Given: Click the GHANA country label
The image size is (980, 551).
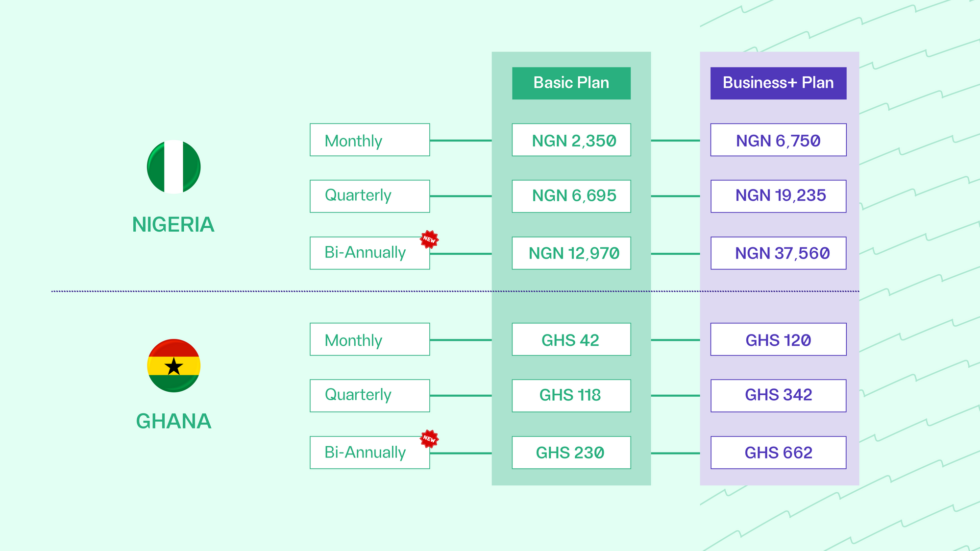Looking at the screenshot, I should tap(173, 421).
